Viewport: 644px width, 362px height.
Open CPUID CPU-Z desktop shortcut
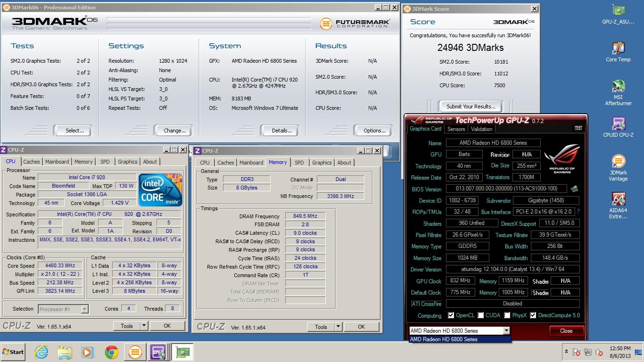(x=618, y=127)
